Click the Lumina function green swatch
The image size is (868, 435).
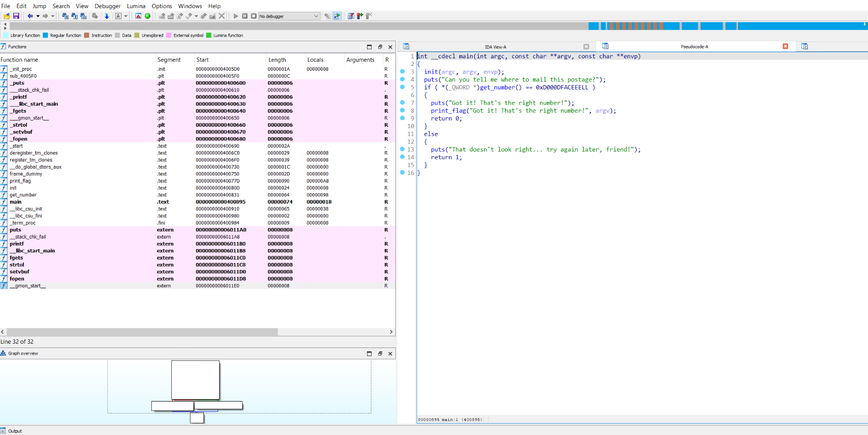(x=209, y=35)
